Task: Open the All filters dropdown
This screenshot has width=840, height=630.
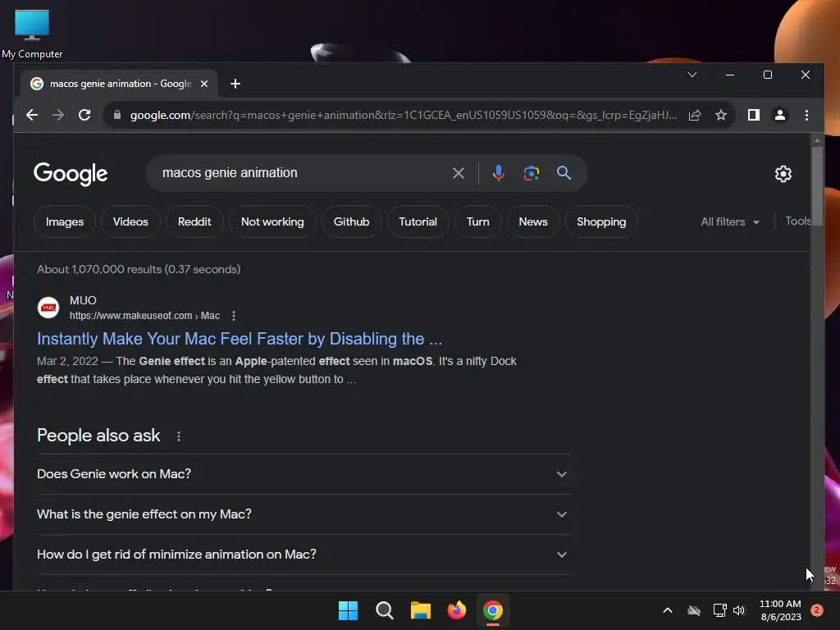Action: (730, 221)
